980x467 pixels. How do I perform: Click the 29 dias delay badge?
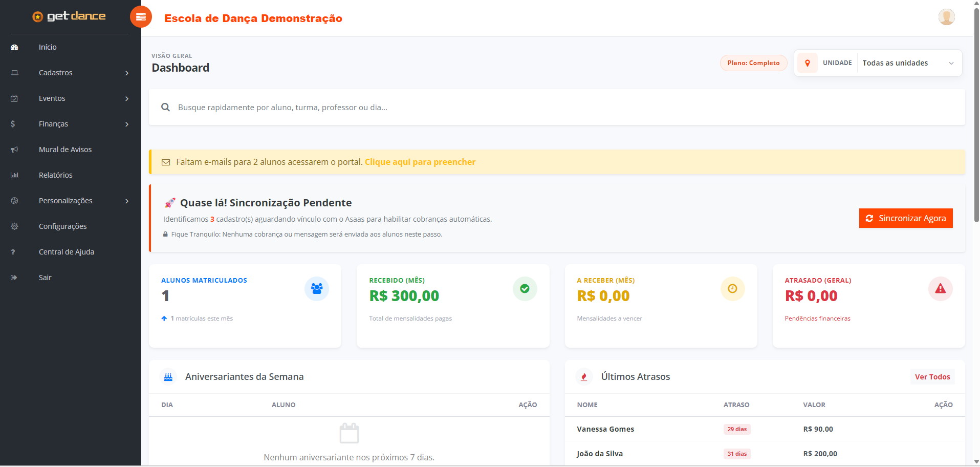pyautogui.click(x=737, y=429)
